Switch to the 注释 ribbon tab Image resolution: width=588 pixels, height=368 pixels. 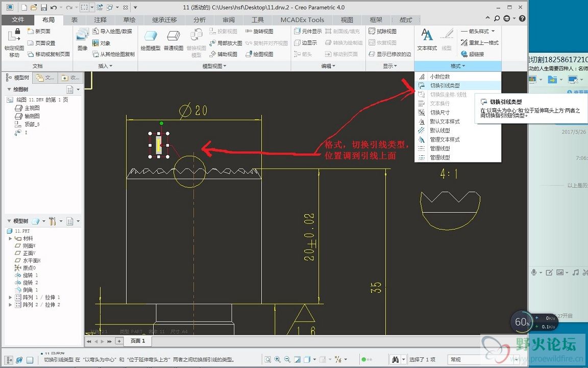tap(101, 20)
